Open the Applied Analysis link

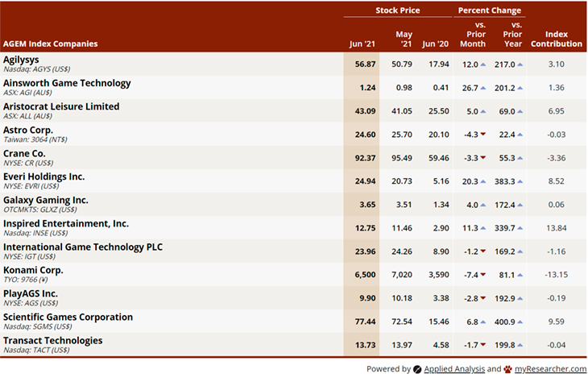point(453,369)
